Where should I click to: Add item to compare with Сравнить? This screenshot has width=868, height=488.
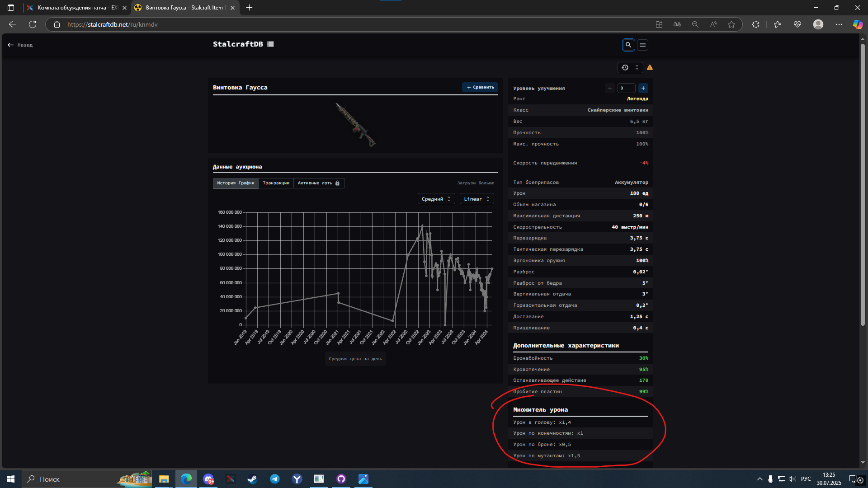[x=480, y=87]
